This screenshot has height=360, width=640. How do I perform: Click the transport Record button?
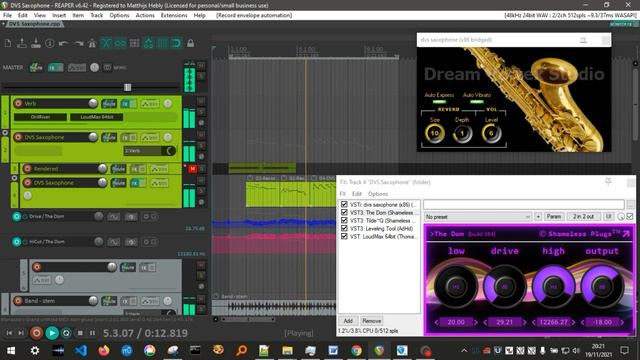(36, 333)
